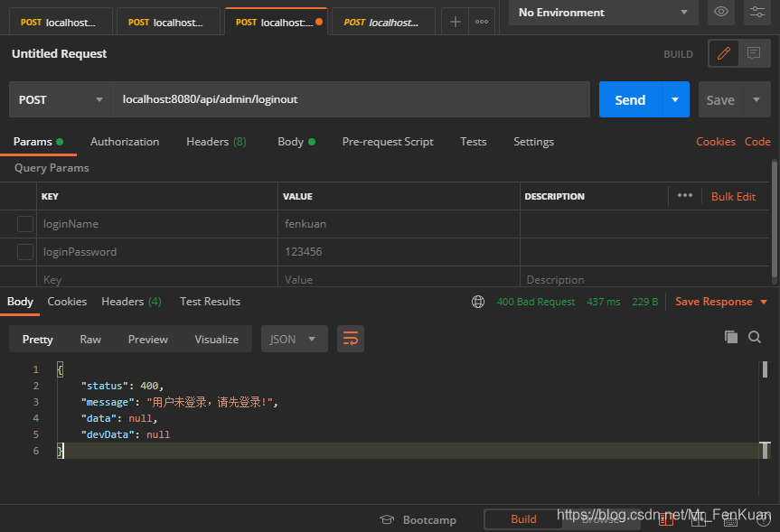Screen dimensions: 780x532
Task: Open search in the response viewer
Action: click(x=755, y=336)
